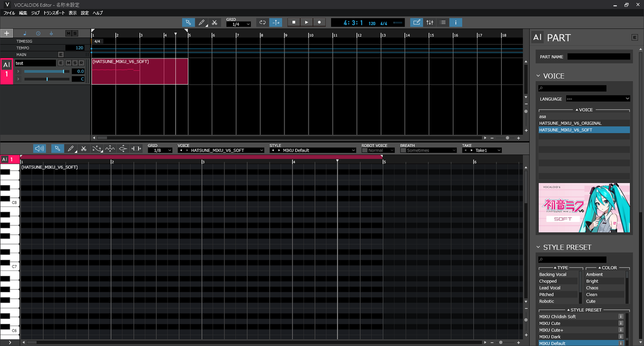
Task: Click the clock icon above track list
Action: [37, 33]
